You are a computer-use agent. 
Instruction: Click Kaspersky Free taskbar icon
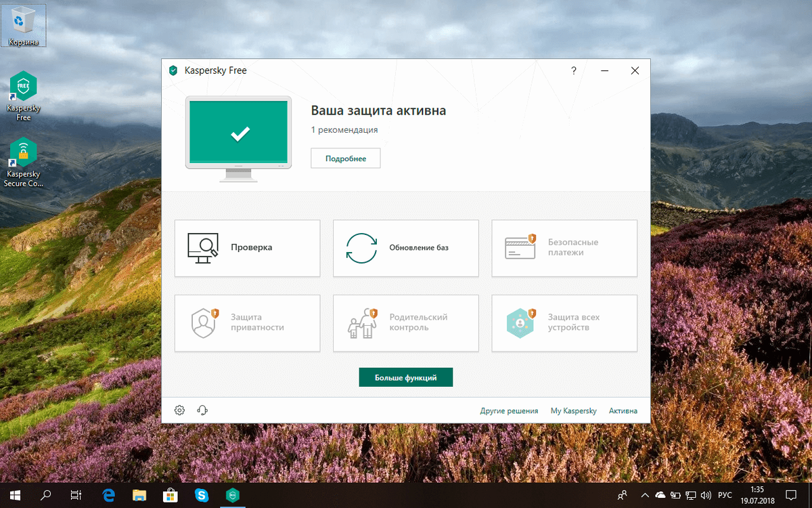point(233,495)
